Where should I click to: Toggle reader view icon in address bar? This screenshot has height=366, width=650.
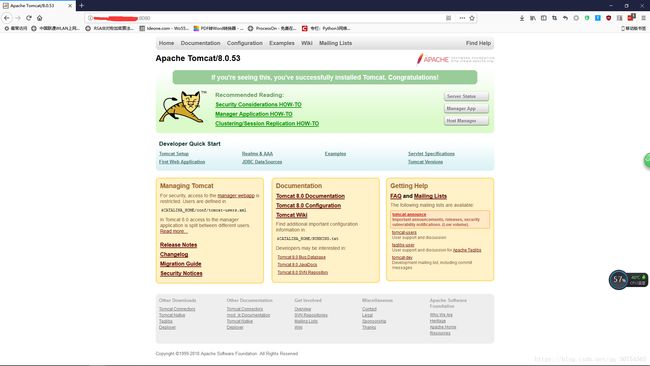(x=448, y=18)
